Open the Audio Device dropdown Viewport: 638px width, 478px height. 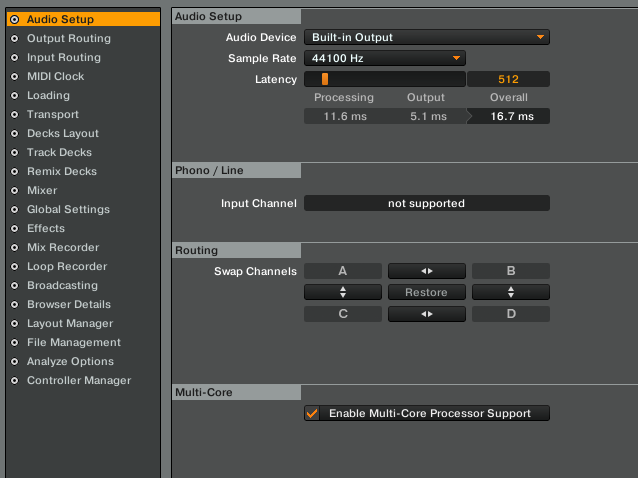pos(426,38)
